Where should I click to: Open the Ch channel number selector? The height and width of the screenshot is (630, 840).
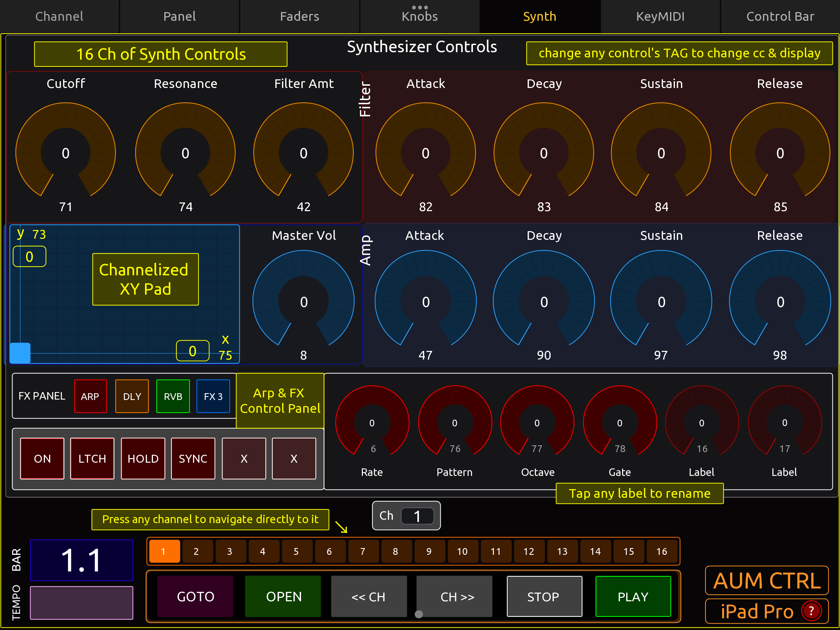tap(417, 516)
